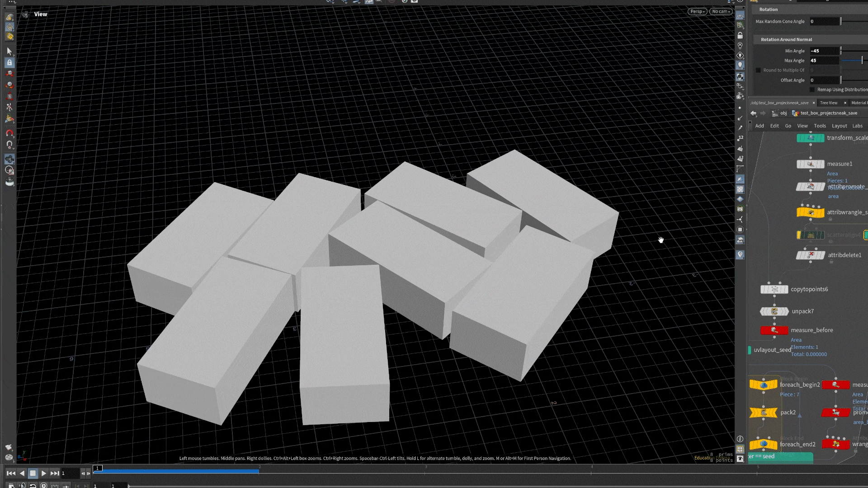This screenshot has width=868, height=488.
Task: Open the Persp view dropdown
Action: pyautogui.click(x=697, y=11)
